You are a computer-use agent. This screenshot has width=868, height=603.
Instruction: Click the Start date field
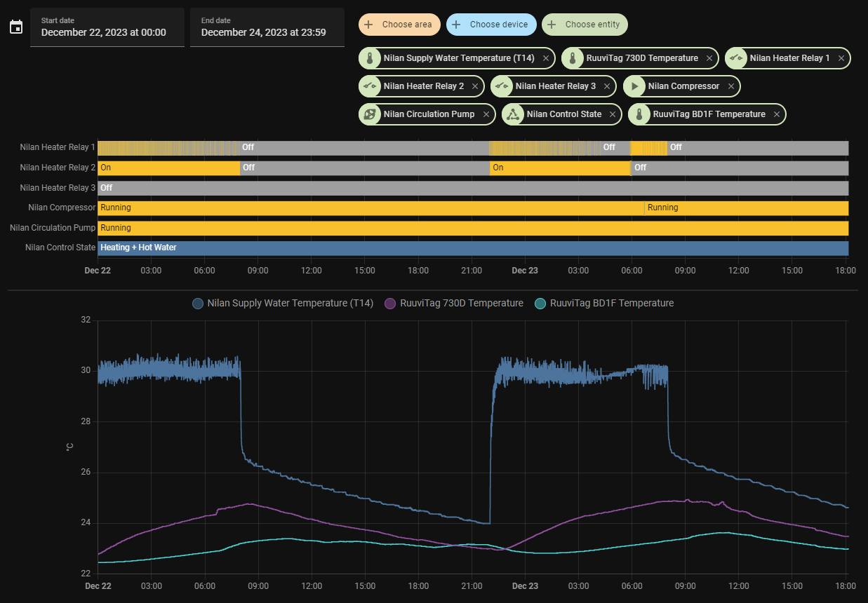tap(107, 28)
